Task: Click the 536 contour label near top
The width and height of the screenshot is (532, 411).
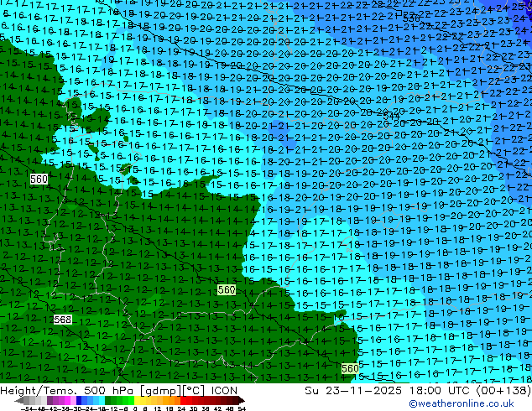Action: click(411, 18)
